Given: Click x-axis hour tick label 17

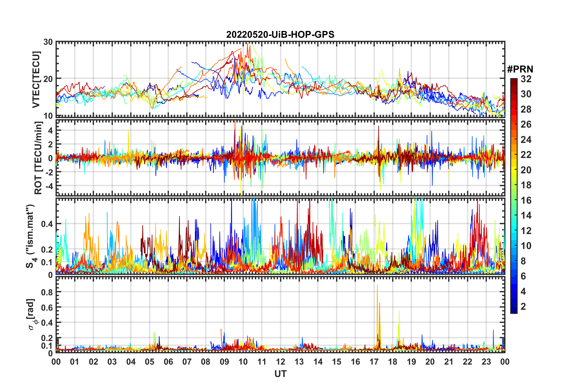Looking at the screenshot, I should pos(374,362).
